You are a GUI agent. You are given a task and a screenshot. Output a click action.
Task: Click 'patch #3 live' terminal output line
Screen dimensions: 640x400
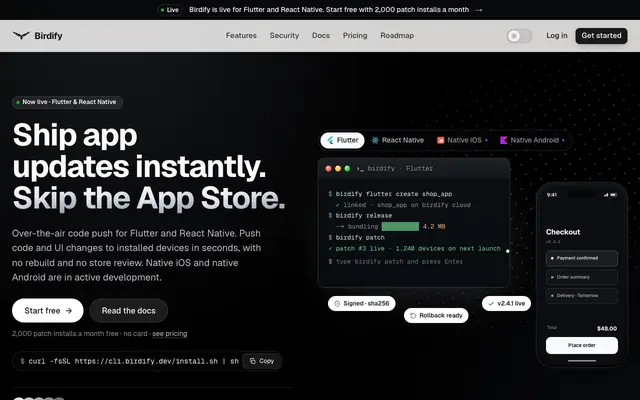pos(414,249)
